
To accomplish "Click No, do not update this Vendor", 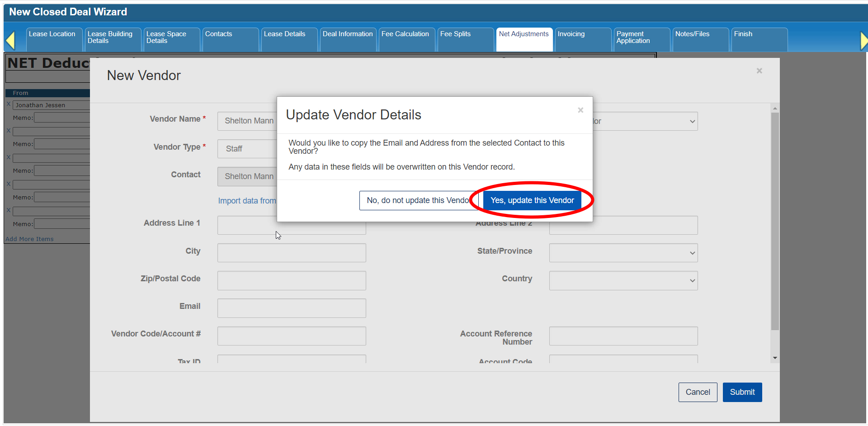I will click(418, 200).
